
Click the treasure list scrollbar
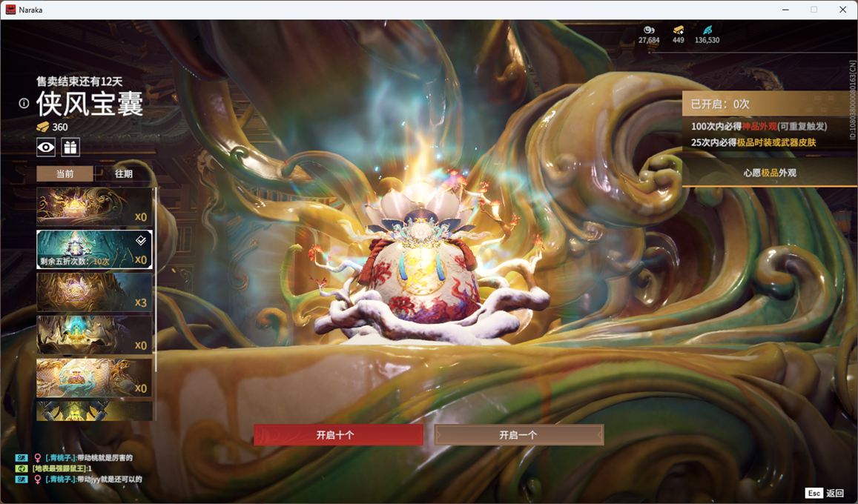tap(156, 280)
